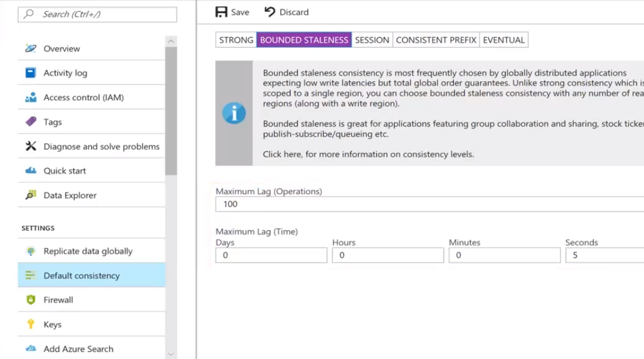Viewport: 644px width, 359px height.
Task: Click the Diagnose and solve problems wrench icon
Action: [30, 146]
